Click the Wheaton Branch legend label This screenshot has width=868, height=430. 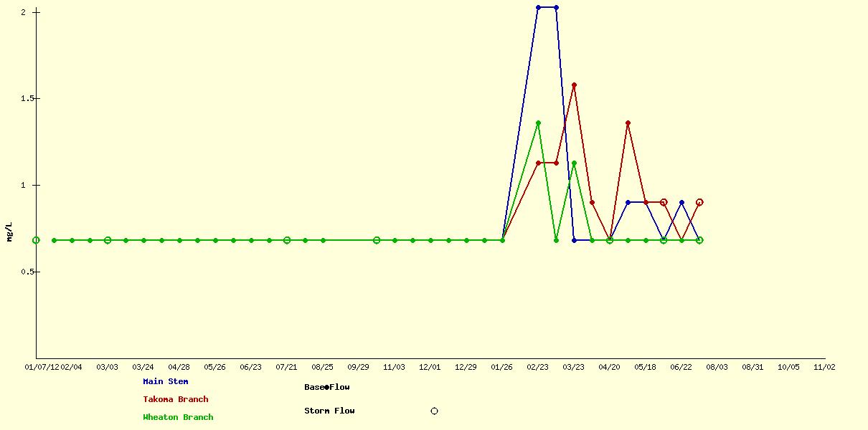click(178, 417)
